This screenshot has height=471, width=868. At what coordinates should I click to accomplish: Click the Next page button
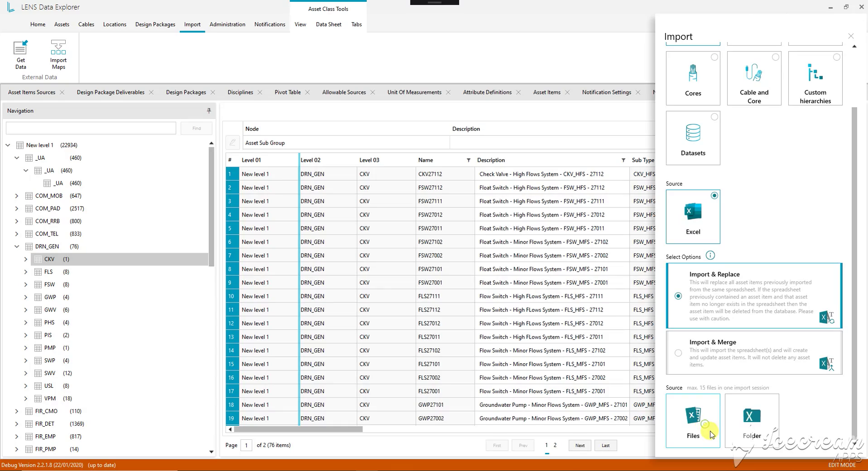point(580,446)
